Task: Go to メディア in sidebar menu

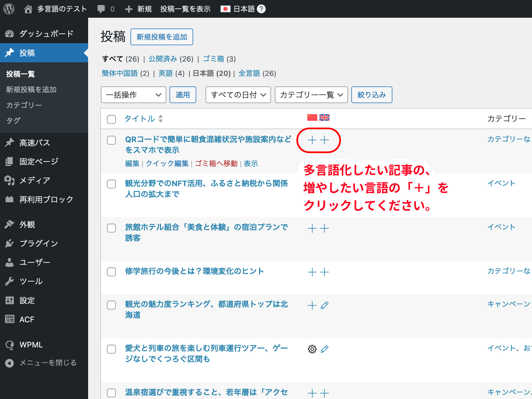Action: pyautogui.click(x=35, y=180)
